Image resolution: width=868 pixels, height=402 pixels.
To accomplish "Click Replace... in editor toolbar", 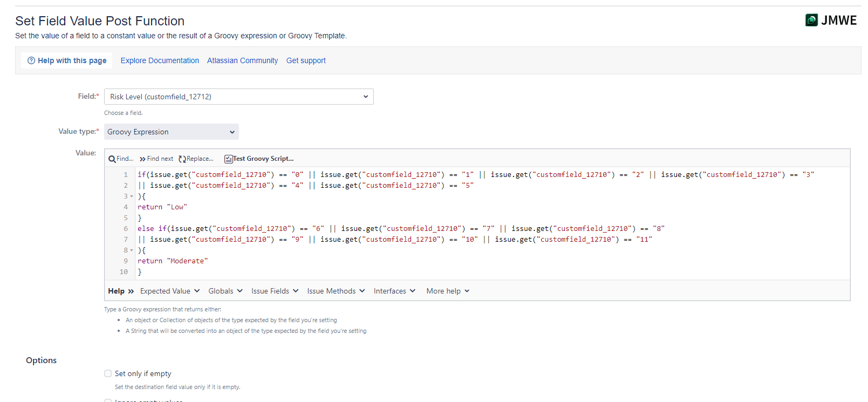I will click(x=196, y=159).
